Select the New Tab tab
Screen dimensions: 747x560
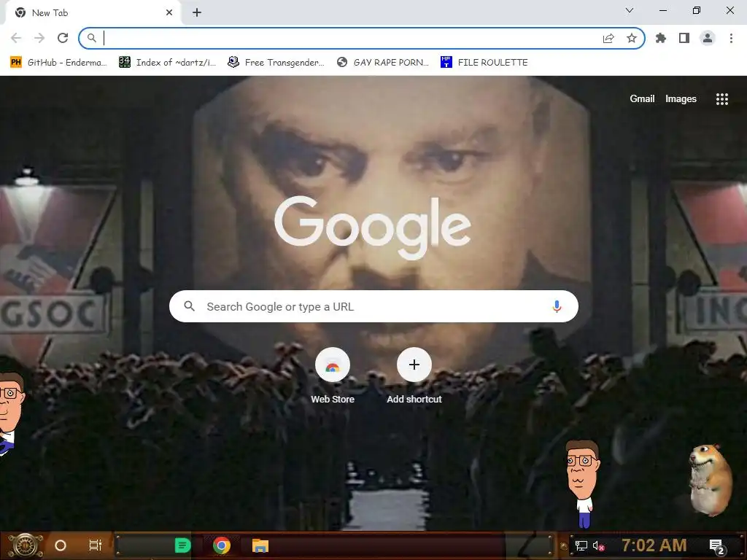(x=93, y=13)
